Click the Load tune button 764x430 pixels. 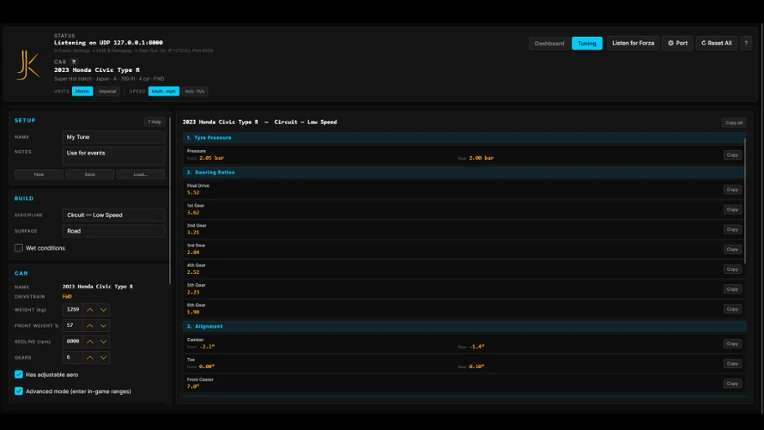click(x=140, y=174)
